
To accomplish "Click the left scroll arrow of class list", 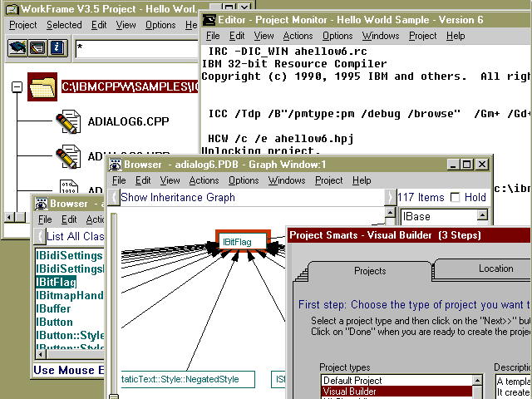I will pos(41,355).
